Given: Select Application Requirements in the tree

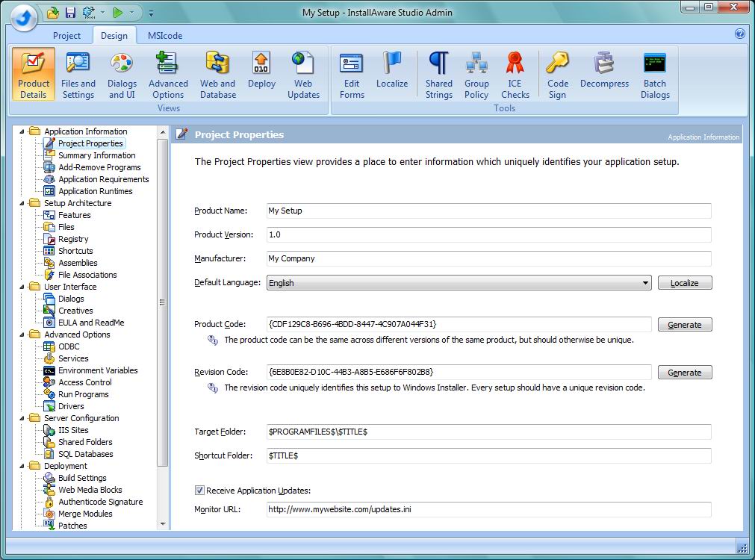Looking at the screenshot, I should [104, 179].
